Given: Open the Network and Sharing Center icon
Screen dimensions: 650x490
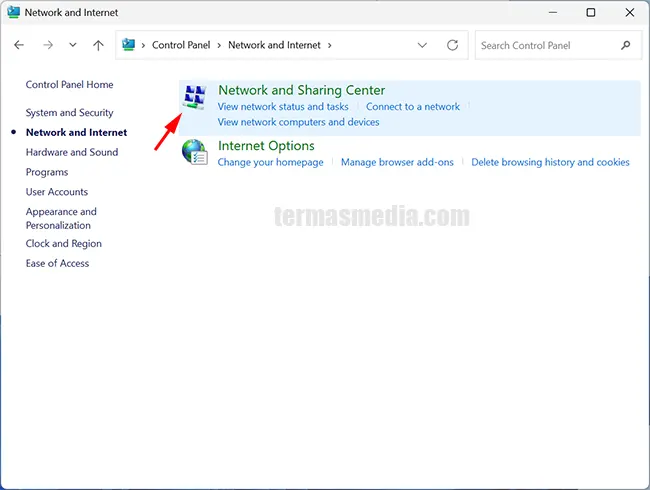Looking at the screenshot, I should tap(194, 97).
